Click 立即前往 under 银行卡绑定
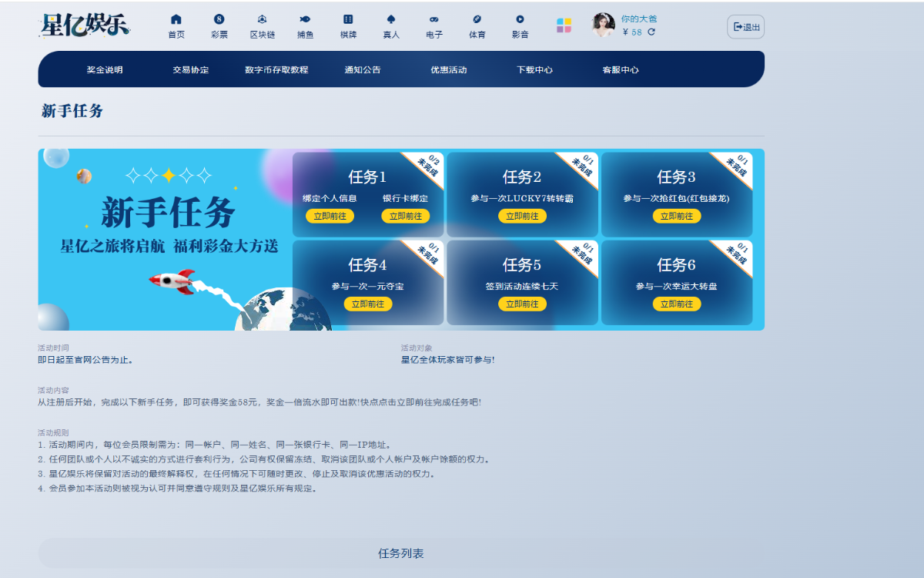The height and width of the screenshot is (578, 924). coord(405,216)
